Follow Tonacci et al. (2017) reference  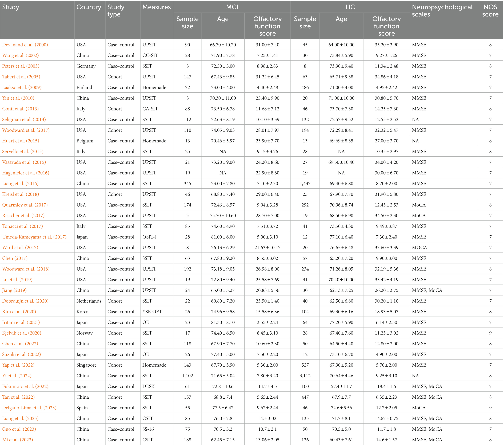click(23, 226)
